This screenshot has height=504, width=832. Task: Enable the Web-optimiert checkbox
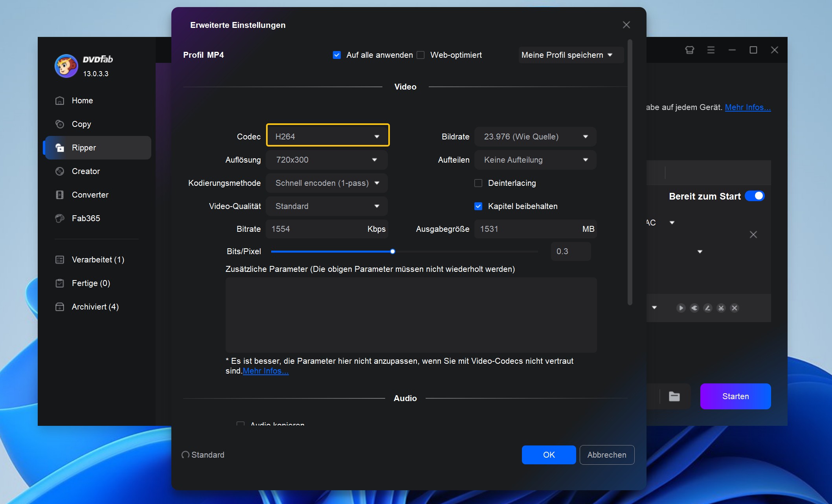421,55
